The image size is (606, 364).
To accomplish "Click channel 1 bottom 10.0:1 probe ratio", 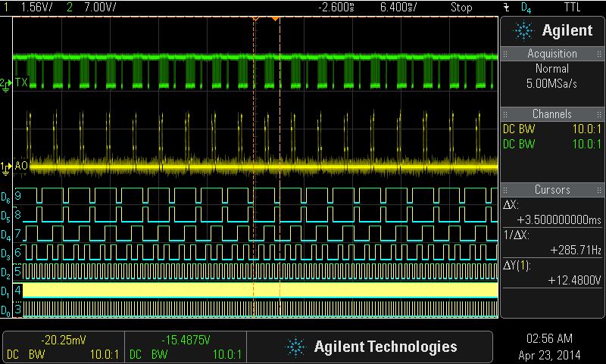I will click(105, 354).
